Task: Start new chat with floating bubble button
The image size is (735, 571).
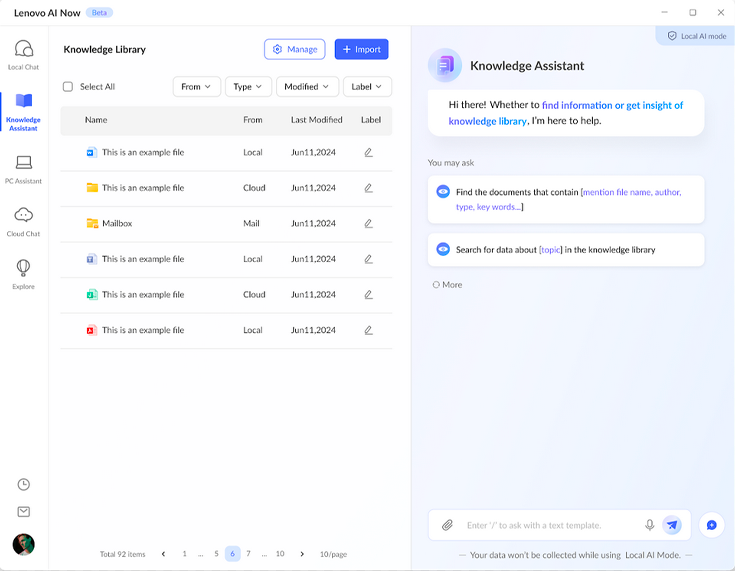Action: coord(712,525)
